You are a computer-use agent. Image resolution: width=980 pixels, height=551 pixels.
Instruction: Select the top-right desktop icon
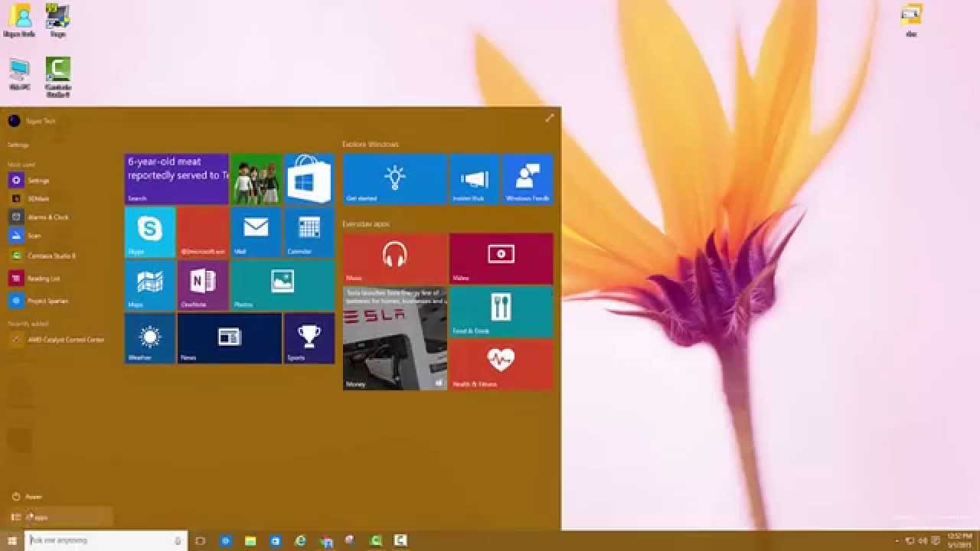click(911, 21)
